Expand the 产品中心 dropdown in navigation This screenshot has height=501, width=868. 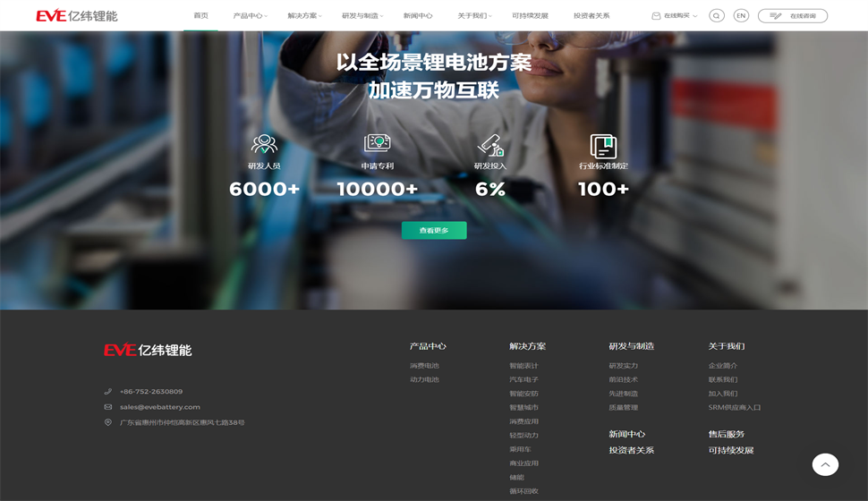250,16
